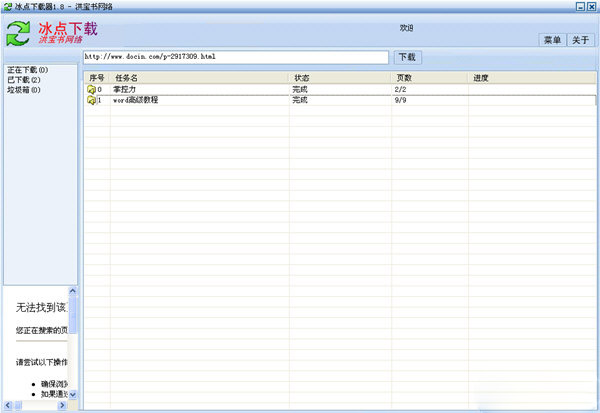600x413 pixels.
Task: Click the vertical scrollbar thumb in preview pane
Action: point(73,315)
